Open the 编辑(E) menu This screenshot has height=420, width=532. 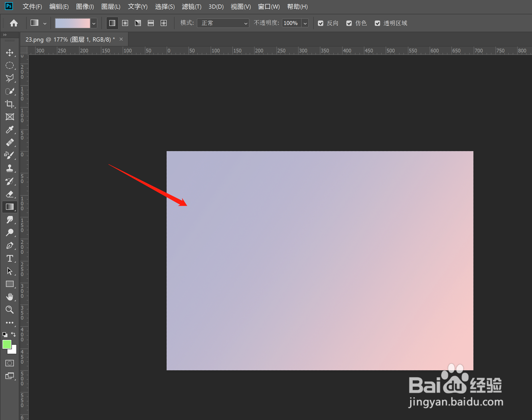(x=59, y=7)
